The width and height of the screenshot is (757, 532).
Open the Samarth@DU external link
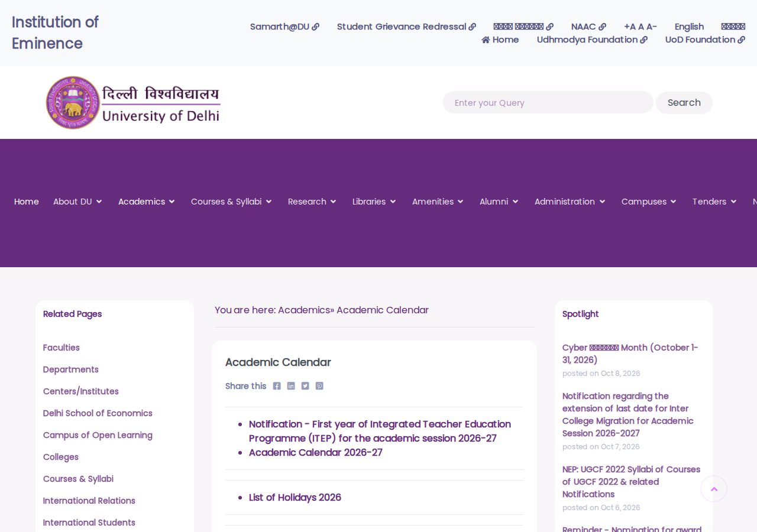point(284,27)
